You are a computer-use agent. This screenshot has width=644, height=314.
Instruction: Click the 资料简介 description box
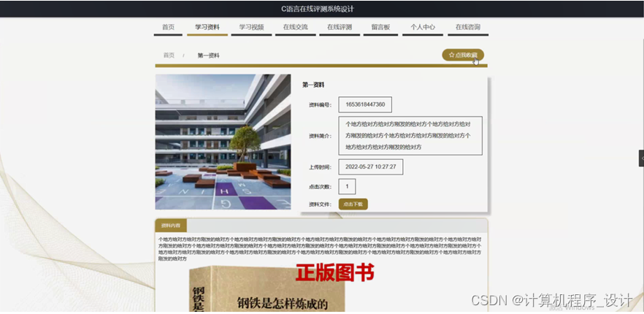click(410, 136)
